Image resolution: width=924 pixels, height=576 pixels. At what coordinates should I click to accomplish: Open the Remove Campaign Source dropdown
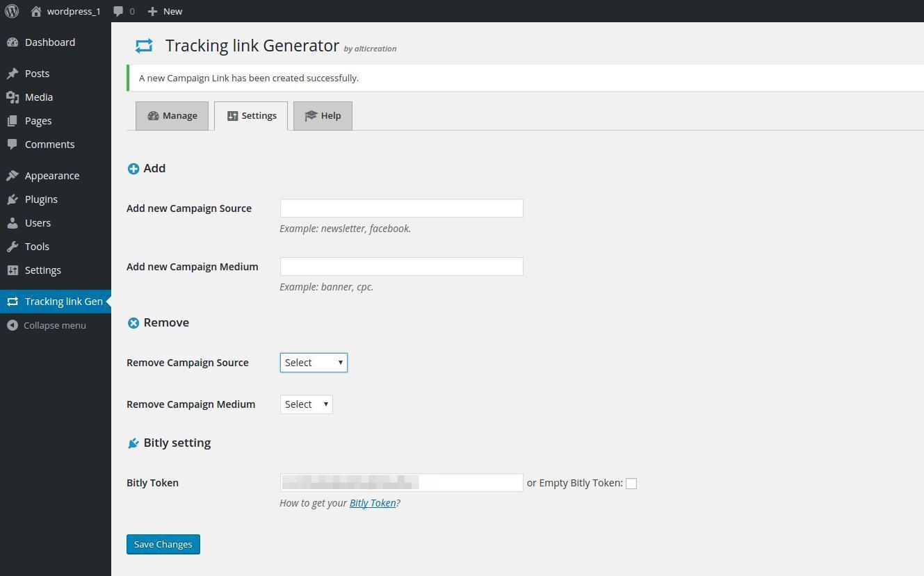click(x=314, y=363)
